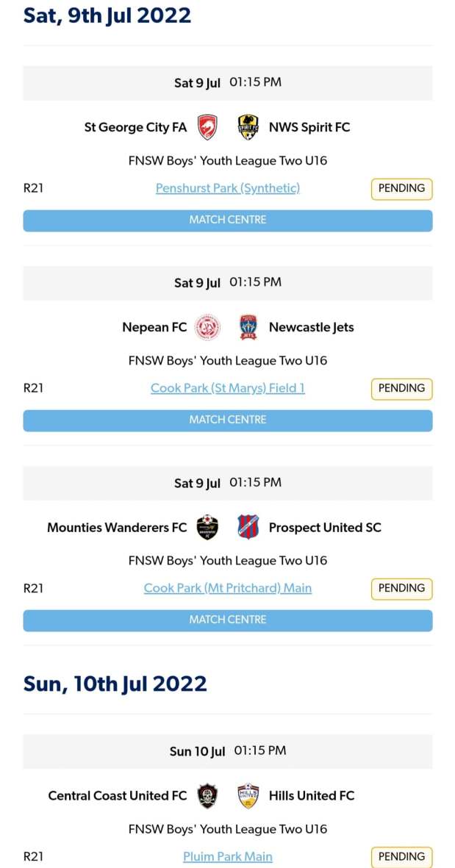The height and width of the screenshot is (868, 455).
Task: Open Match Centre for St George City fixture
Action: click(228, 220)
